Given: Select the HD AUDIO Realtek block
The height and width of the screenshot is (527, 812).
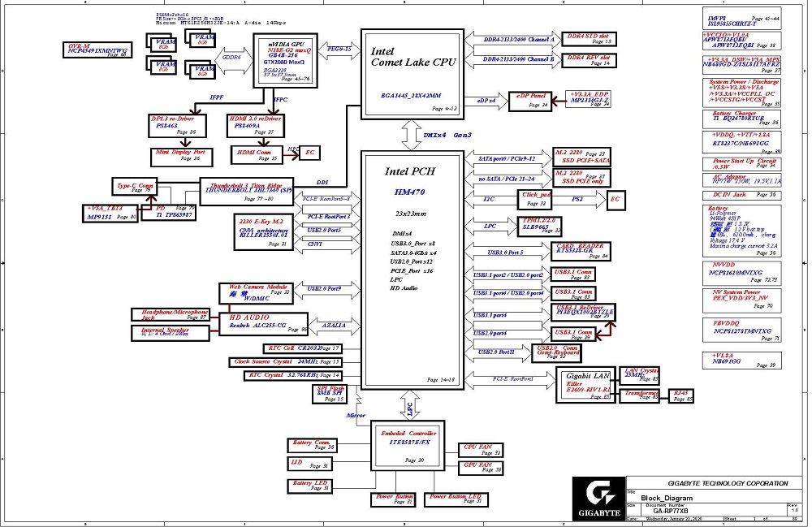Looking at the screenshot, I should point(264,322).
